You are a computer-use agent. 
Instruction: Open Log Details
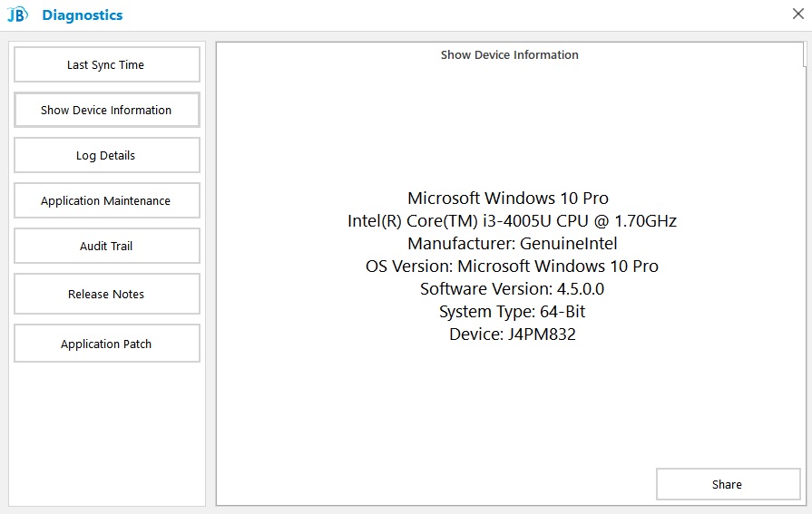click(x=107, y=155)
